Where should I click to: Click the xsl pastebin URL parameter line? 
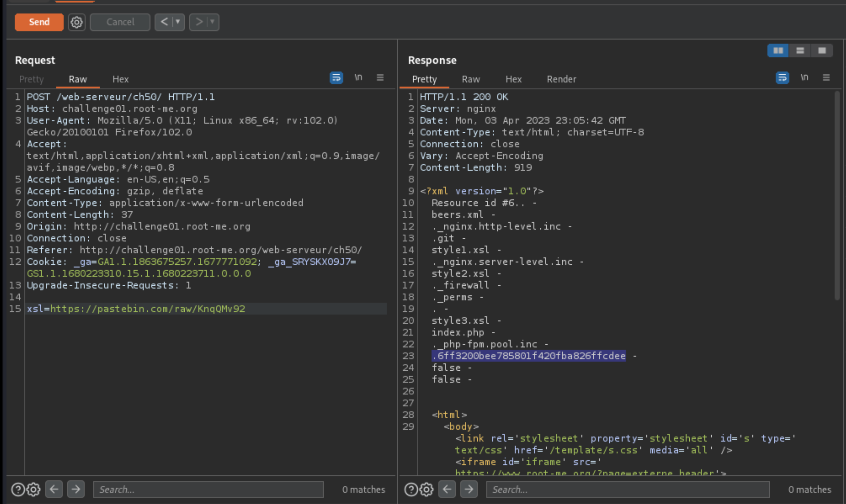(x=136, y=309)
